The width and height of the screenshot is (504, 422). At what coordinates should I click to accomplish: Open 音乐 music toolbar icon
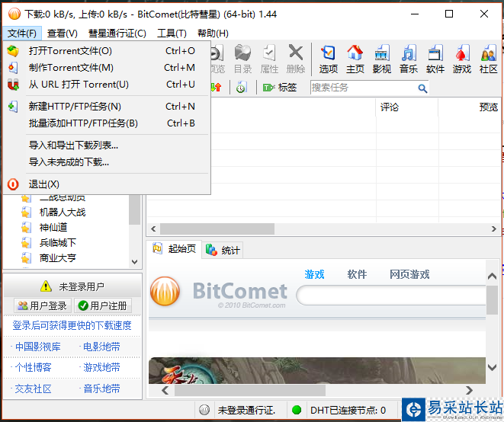(408, 59)
